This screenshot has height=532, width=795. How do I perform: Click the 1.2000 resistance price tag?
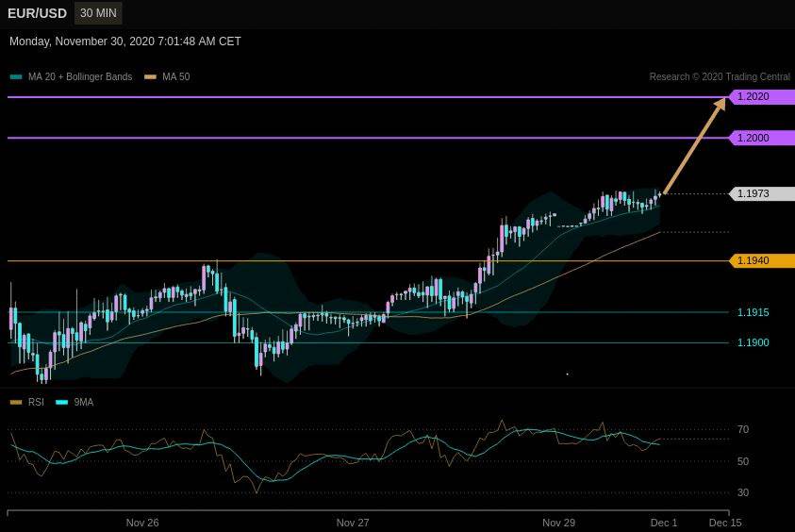[x=762, y=138]
